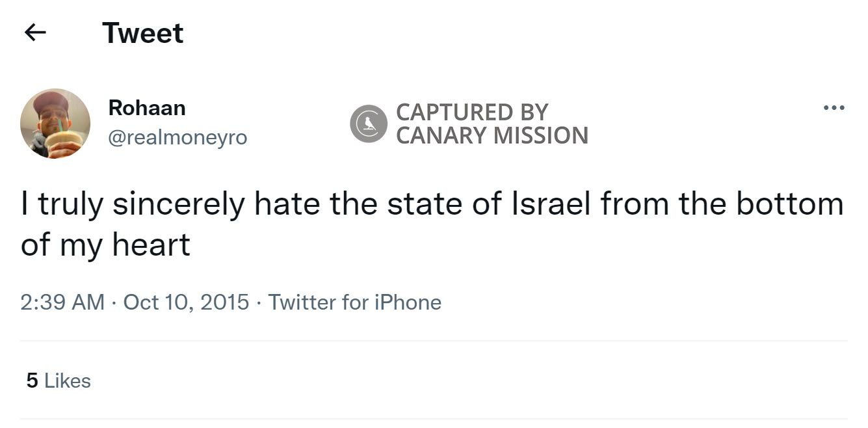This screenshot has height=428, width=868.
Task: Click the display name Rohaan
Action: point(147,107)
